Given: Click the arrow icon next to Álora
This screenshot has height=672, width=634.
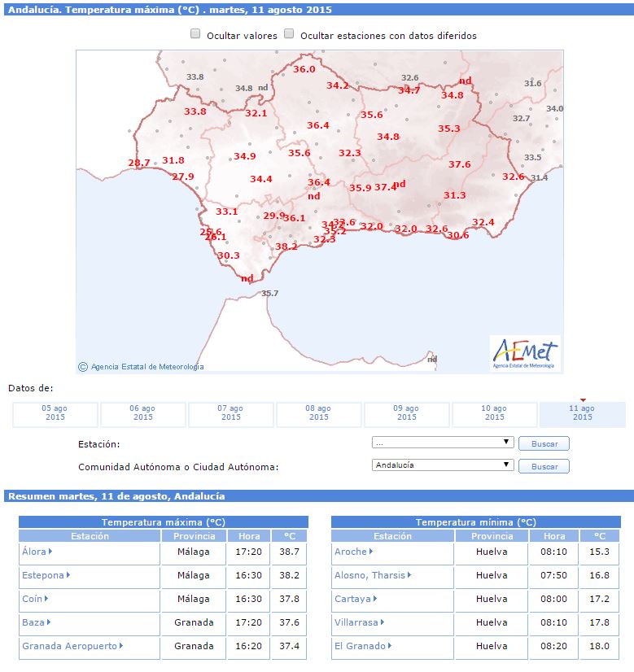Looking at the screenshot, I should 50,552.
